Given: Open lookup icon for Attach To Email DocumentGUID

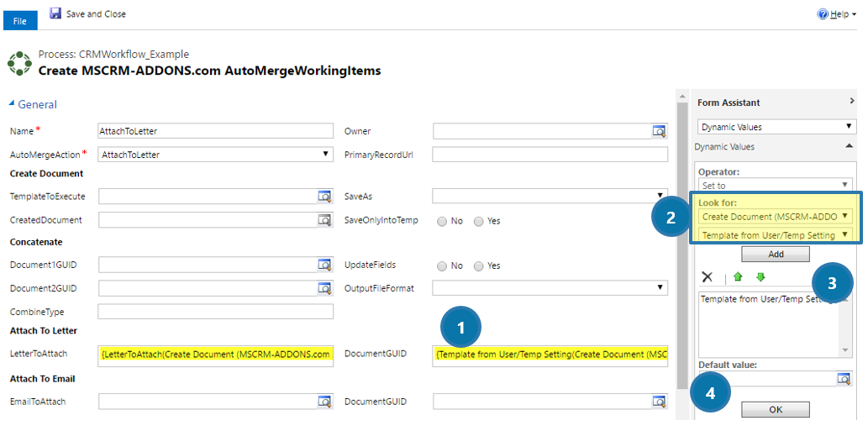Looking at the screenshot, I should point(660,401).
